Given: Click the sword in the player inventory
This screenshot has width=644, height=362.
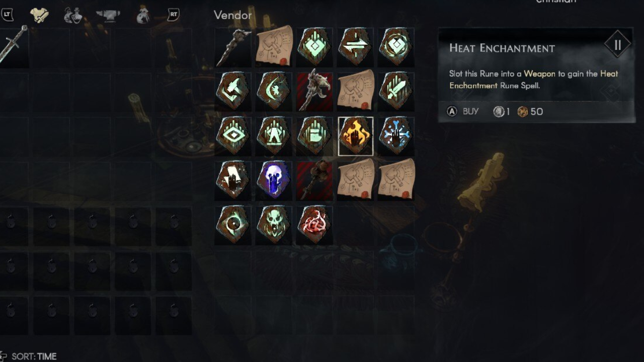Looking at the screenshot, I should click(14, 45).
